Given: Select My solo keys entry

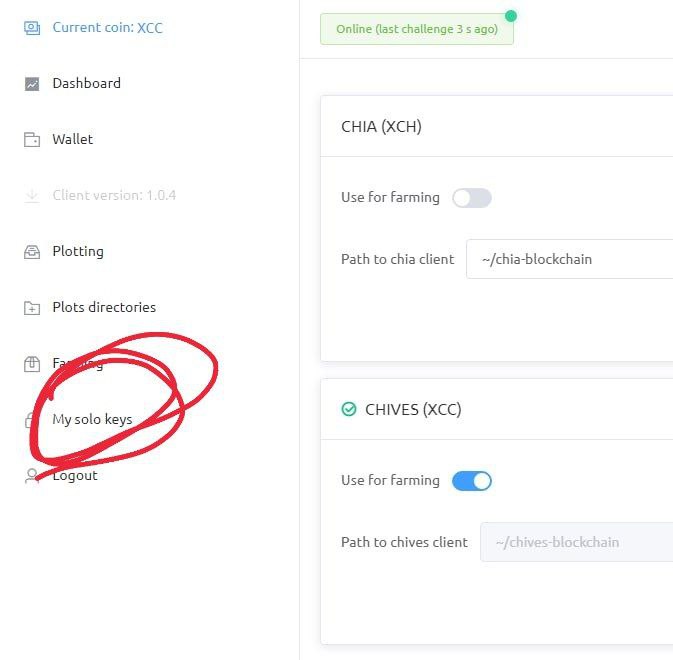Looking at the screenshot, I should [x=92, y=419].
